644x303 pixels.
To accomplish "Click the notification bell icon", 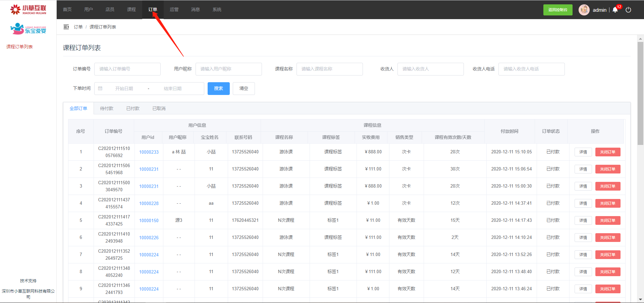I will point(615,10).
